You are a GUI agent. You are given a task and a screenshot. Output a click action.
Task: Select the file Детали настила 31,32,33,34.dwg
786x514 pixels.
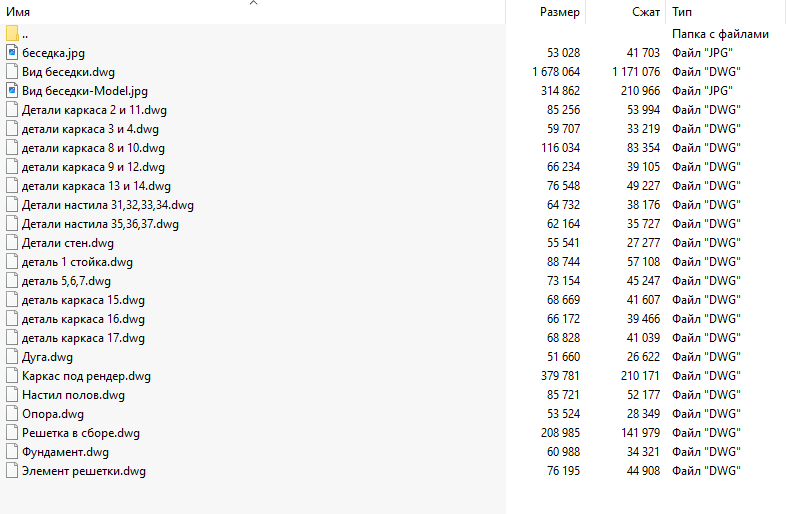point(108,205)
